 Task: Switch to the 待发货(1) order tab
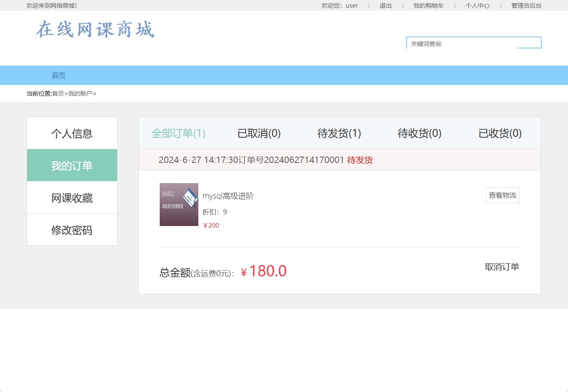click(x=339, y=133)
